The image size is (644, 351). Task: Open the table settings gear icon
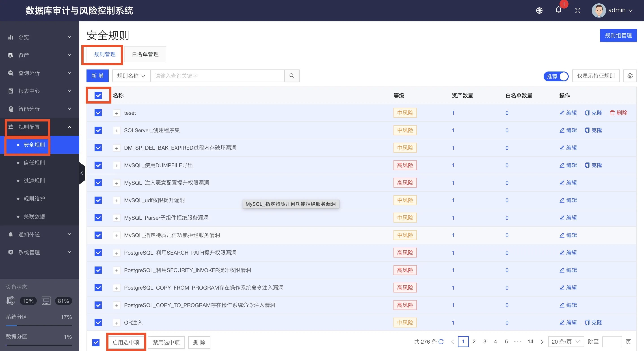point(630,76)
